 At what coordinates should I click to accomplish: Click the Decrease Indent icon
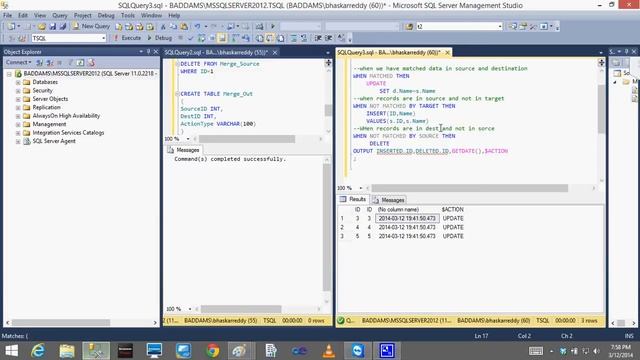(x=318, y=38)
